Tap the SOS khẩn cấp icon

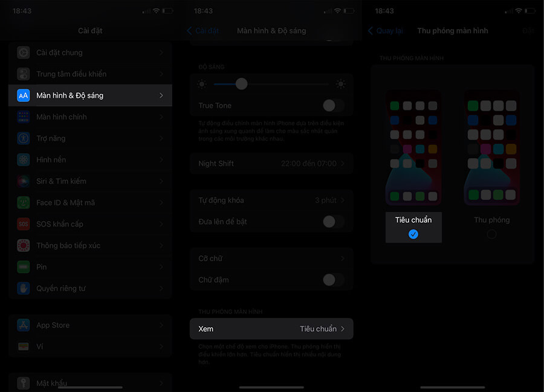click(24, 224)
